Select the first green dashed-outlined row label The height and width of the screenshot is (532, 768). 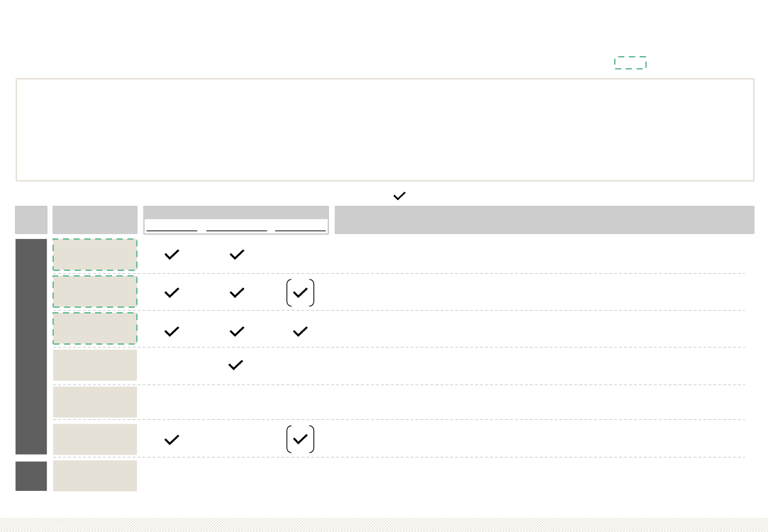[x=95, y=255]
